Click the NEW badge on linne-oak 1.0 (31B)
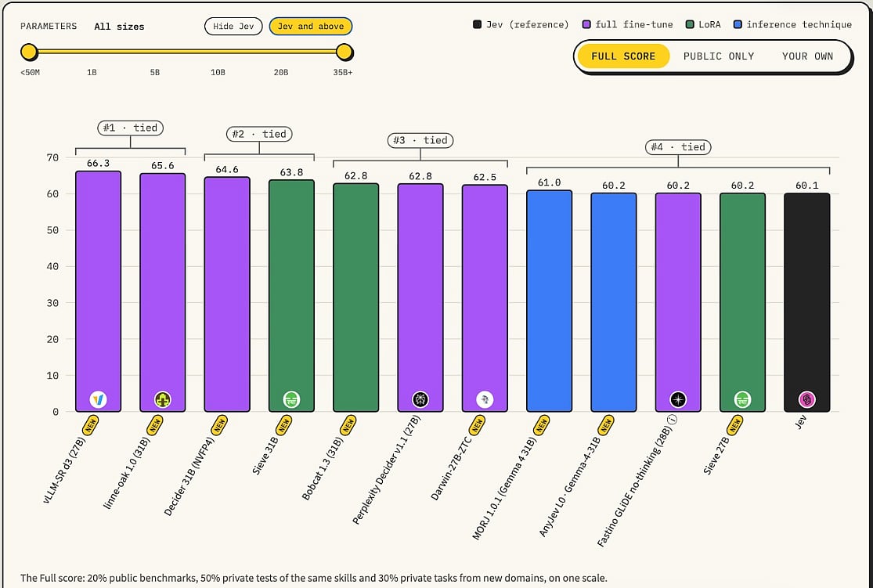This screenshot has height=588, width=873. [x=155, y=426]
